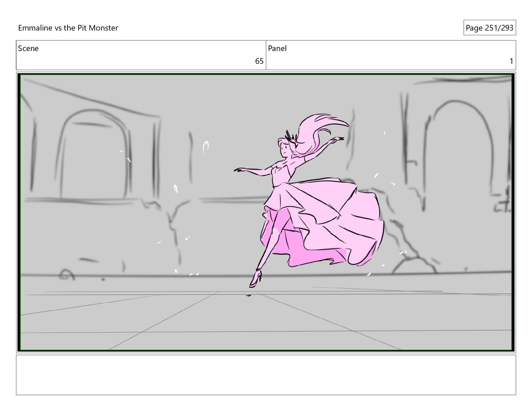Click the 'Page 251/293' page indicator
This screenshot has height=411, width=532.
[489, 28]
